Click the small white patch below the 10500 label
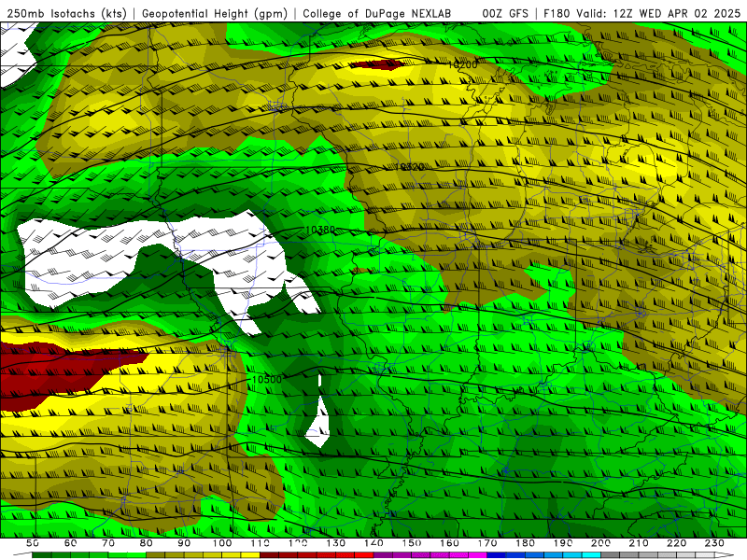 (x=318, y=422)
